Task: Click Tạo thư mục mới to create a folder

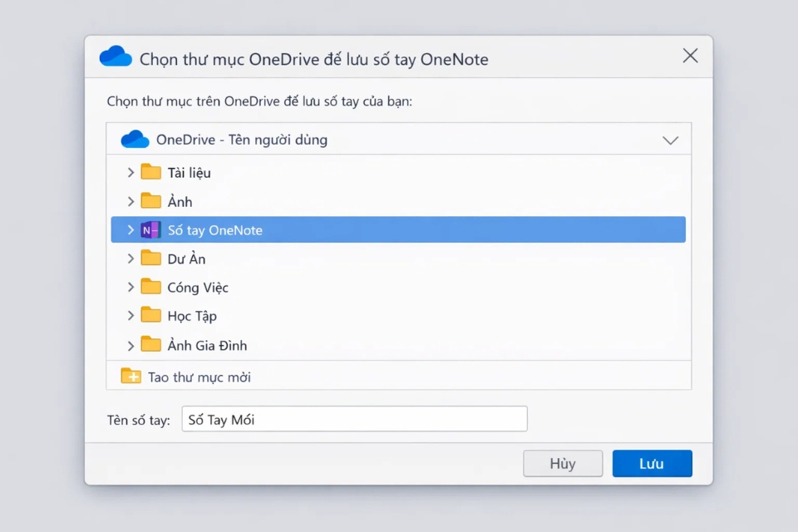Action: click(199, 376)
